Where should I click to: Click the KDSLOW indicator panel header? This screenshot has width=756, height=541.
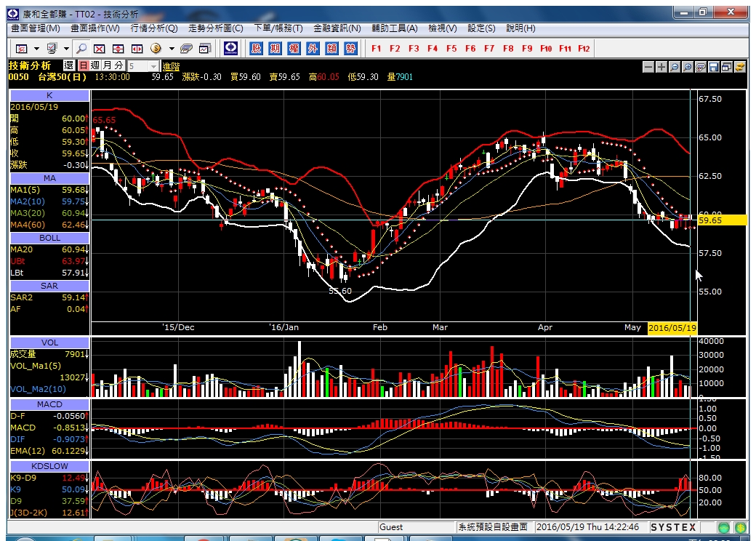click(49, 466)
